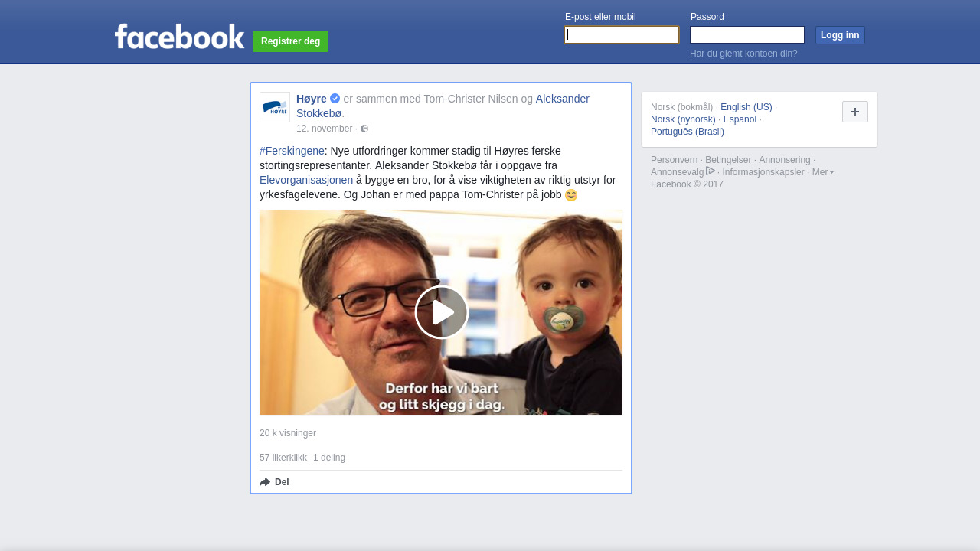
Task: Click the Logg inn button
Action: click(840, 35)
